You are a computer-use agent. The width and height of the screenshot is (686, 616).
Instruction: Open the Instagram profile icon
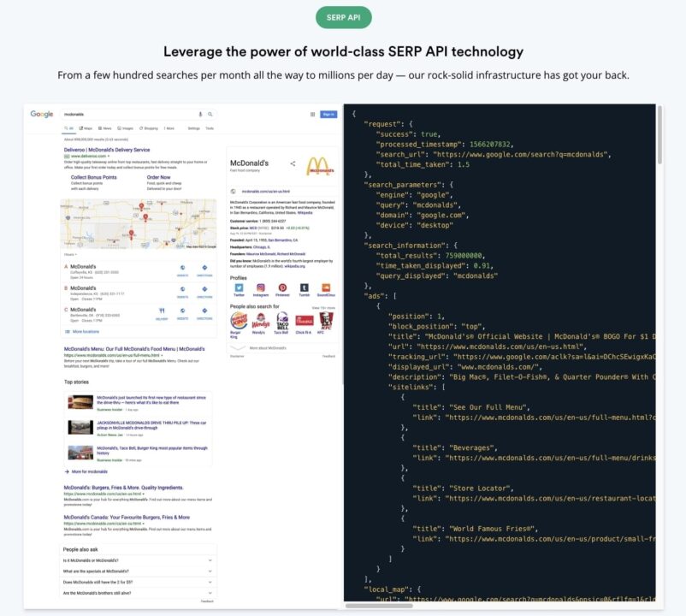(x=260, y=288)
